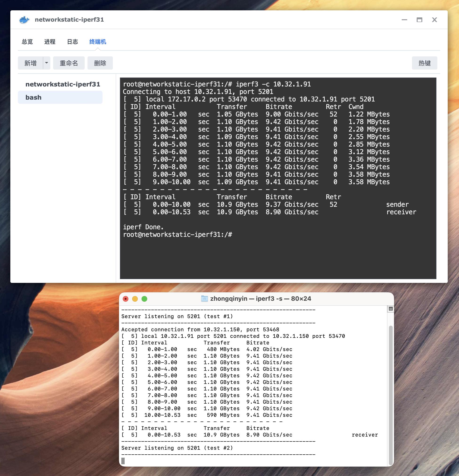Click the split pane icon in Terminal
The height and width of the screenshot is (476, 459).
point(391,309)
